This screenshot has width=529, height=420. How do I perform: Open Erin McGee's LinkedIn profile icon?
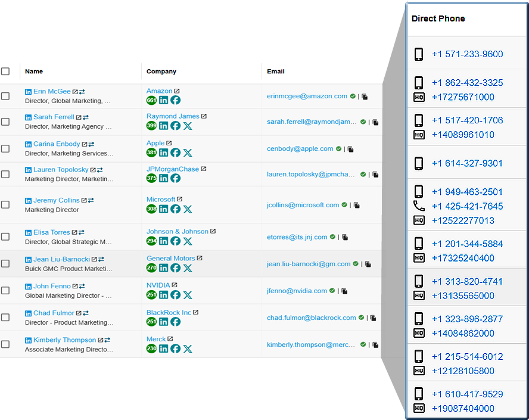tap(28, 92)
